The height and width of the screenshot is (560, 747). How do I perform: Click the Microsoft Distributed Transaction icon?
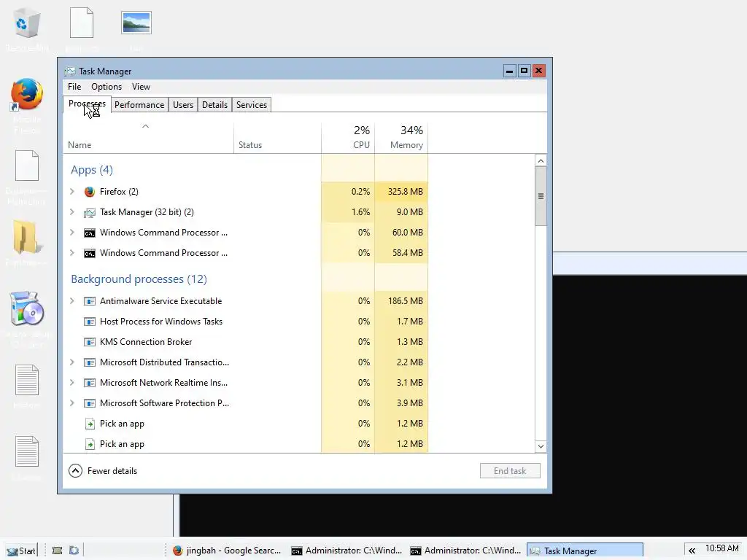tap(90, 362)
